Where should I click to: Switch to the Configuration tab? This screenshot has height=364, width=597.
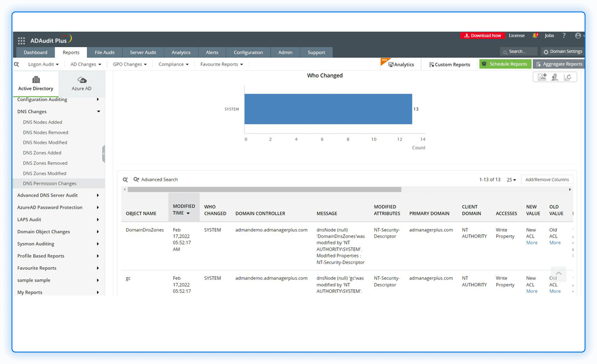point(248,52)
